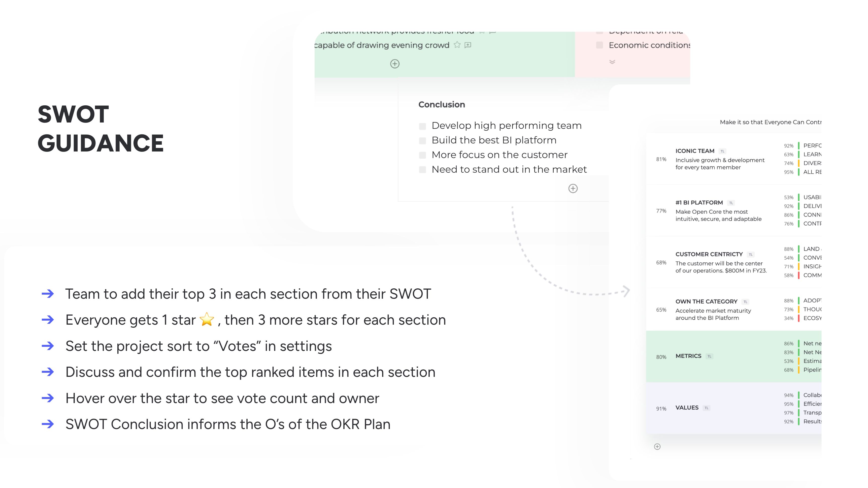The image size is (868, 488).
Task: Select the "OWN THE CATEGORY" objective
Action: 706,301
